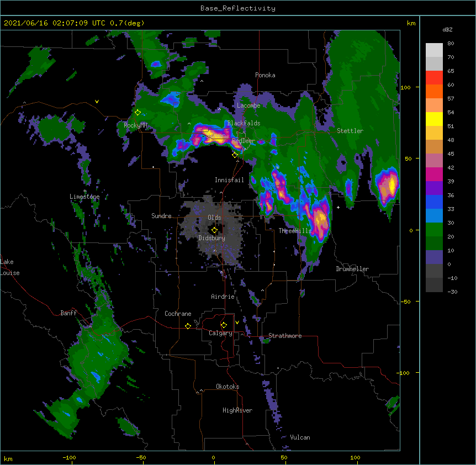Click the Airdrie city label
The image size is (476, 465).
tap(223, 297)
